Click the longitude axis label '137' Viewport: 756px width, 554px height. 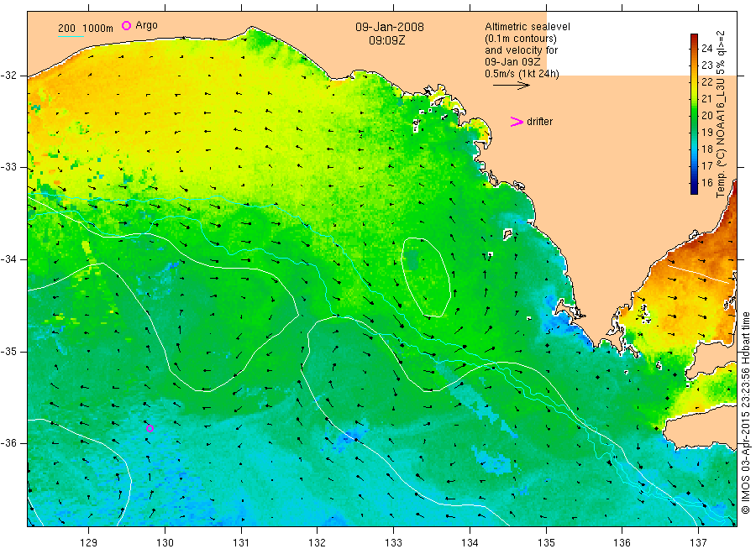tap(698, 543)
